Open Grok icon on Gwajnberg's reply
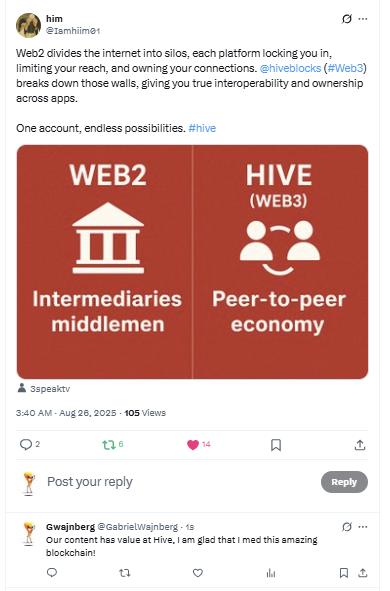 tap(346, 527)
